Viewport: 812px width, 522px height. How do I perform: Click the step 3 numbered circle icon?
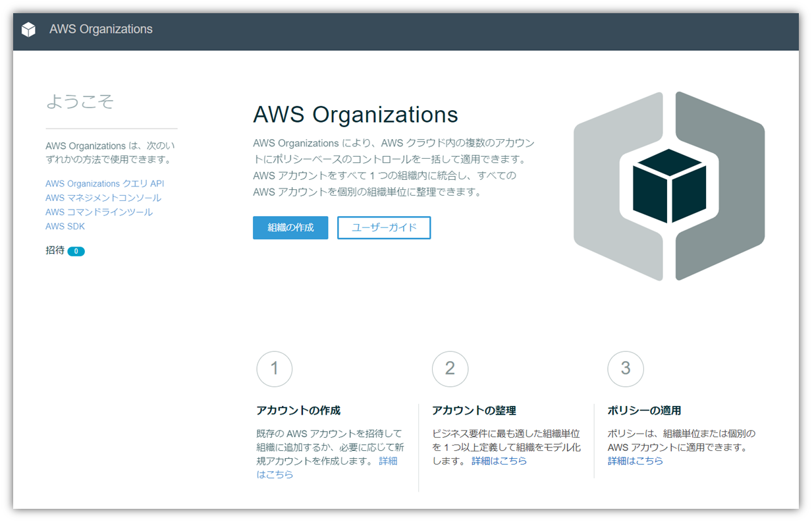pyautogui.click(x=625, y=369)
